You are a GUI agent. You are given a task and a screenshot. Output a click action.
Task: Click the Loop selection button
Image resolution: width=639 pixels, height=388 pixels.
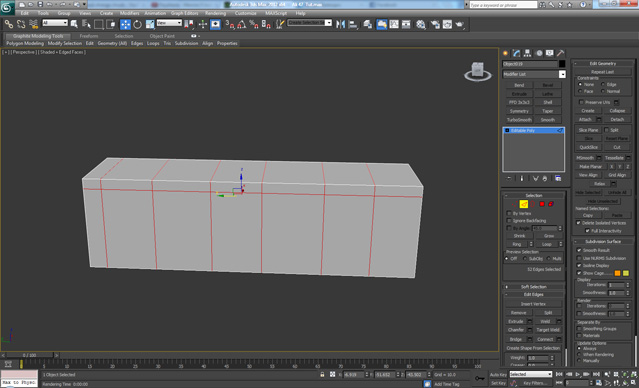(x=546, y=244)
